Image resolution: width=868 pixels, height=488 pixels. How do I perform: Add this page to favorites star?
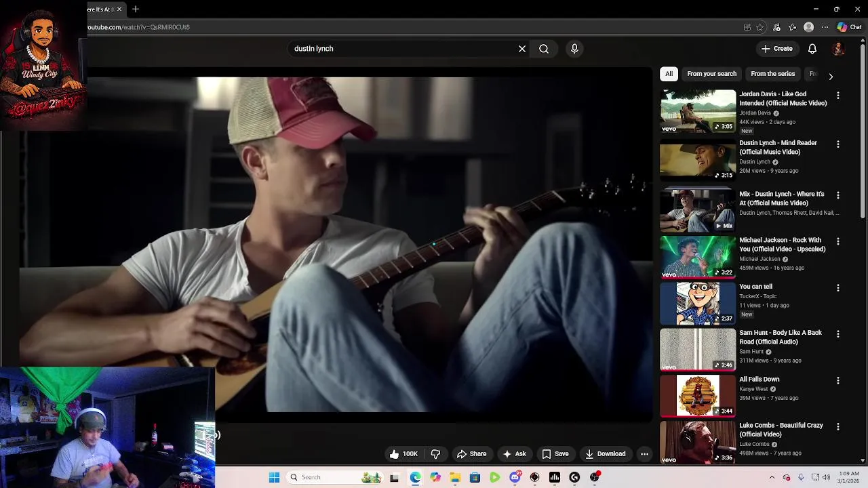[760, 27]
